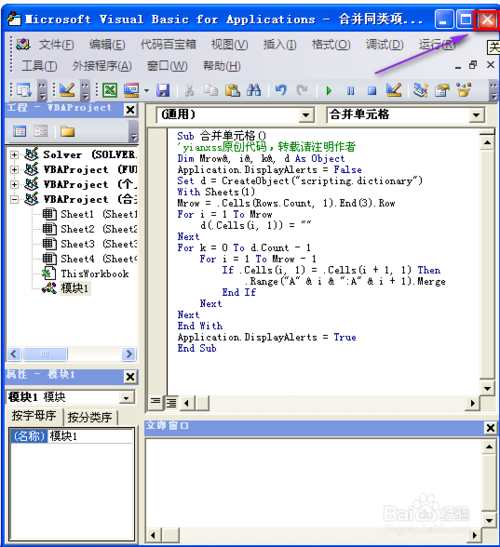Close the 工程 - VBAProject panel
The image size is (500, 547).
click(x=130, y=110)
